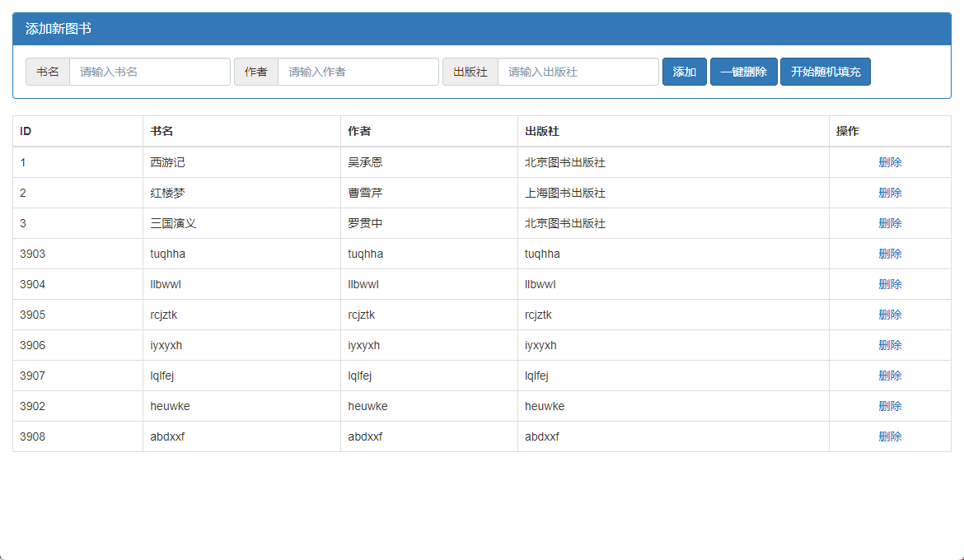Delete the book tuqhha
Image resolution: width=964 pixels, height=560 pixels.
[x=890, y=254]
